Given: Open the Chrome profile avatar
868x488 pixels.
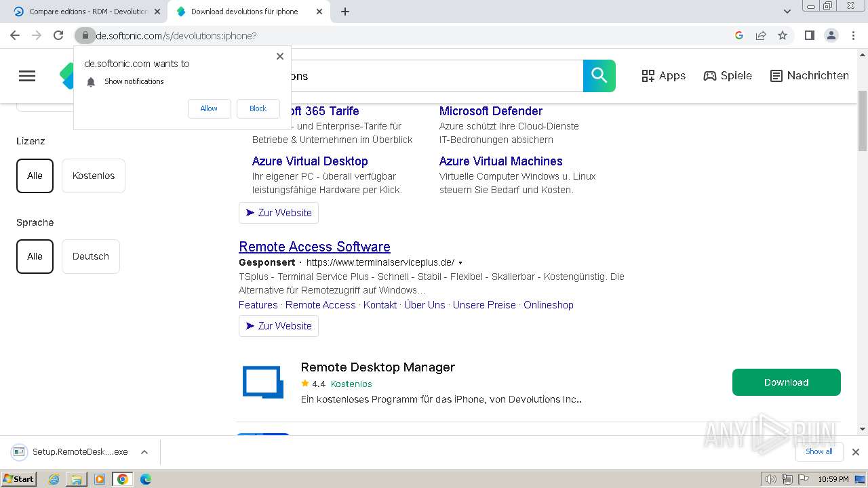Looking at the screenshot, I should pos(831,35).
